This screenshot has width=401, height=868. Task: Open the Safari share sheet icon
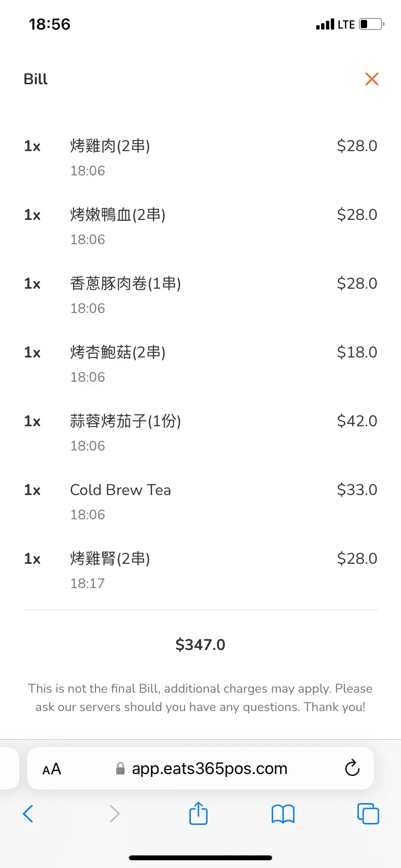pyautogui.click(x=198, y=813)
